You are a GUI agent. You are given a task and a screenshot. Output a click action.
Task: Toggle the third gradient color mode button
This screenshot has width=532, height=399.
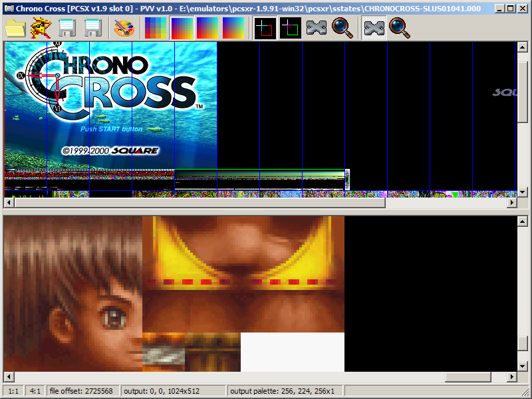pyautogui.click(x=207, y=28)
